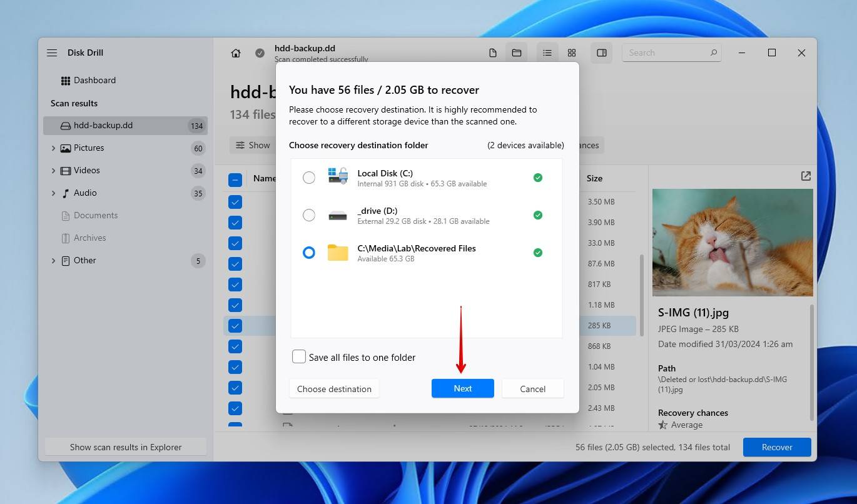This screenshot has height=504, width=857.
Task: Select the list view layout icon
Action: click(x=547, y=53)
